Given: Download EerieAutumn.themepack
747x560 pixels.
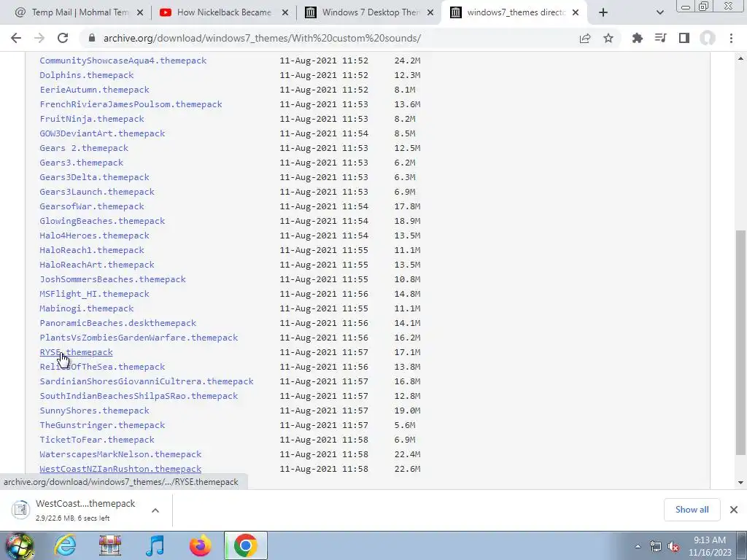Looking at the screenshot, I should coord(94,90).
